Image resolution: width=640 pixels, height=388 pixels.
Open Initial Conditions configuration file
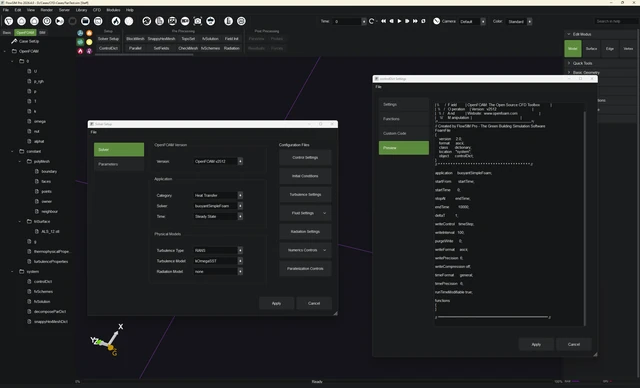[x=305, y=176]
